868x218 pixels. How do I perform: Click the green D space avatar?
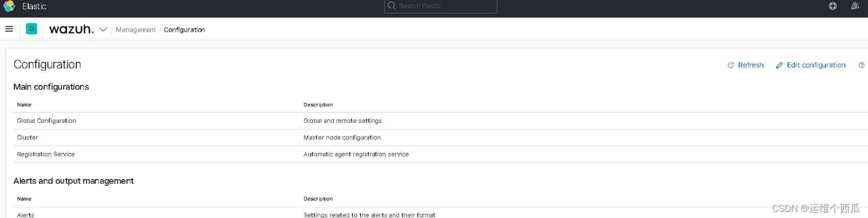click(31, 29)
